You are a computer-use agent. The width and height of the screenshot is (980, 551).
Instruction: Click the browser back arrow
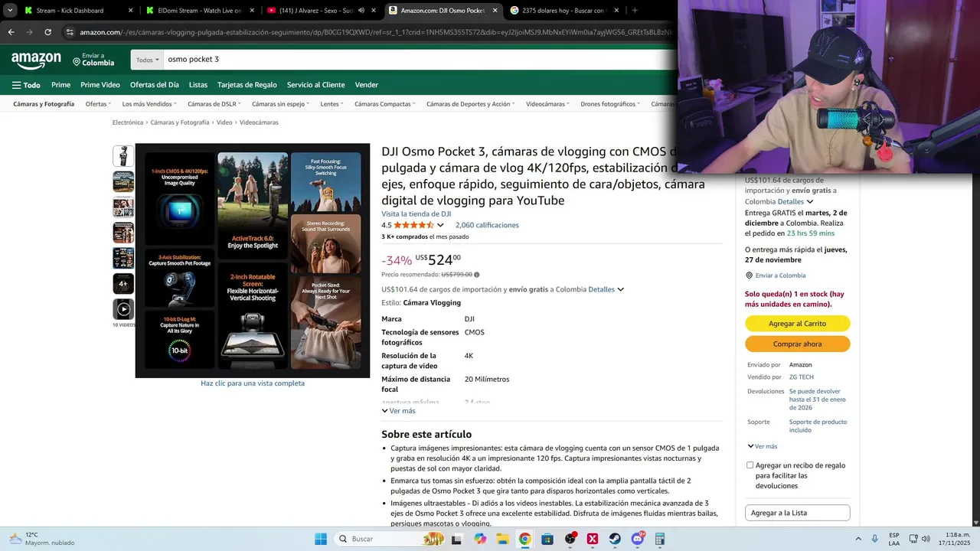(x=11, y=32)
